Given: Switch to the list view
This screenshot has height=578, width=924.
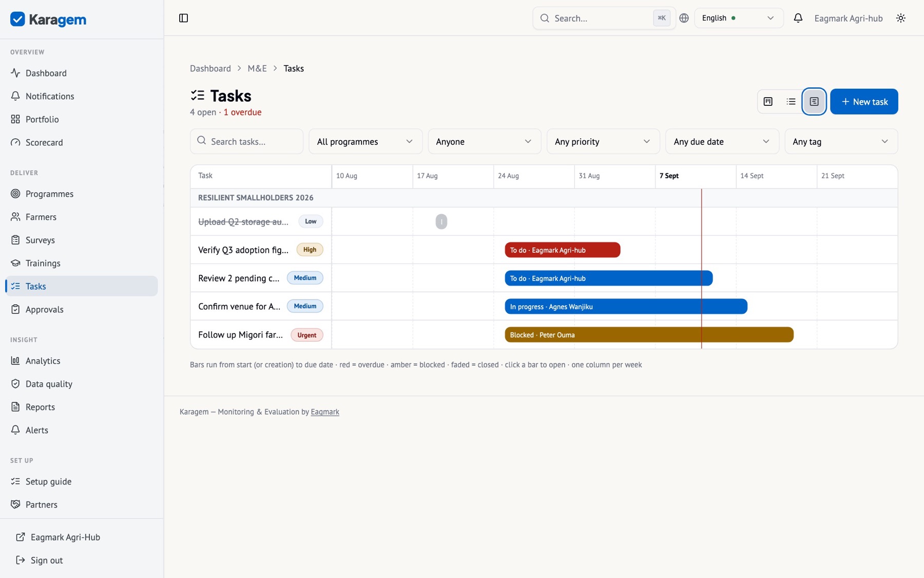Looking at the screenshot, I should pos(791,102).
